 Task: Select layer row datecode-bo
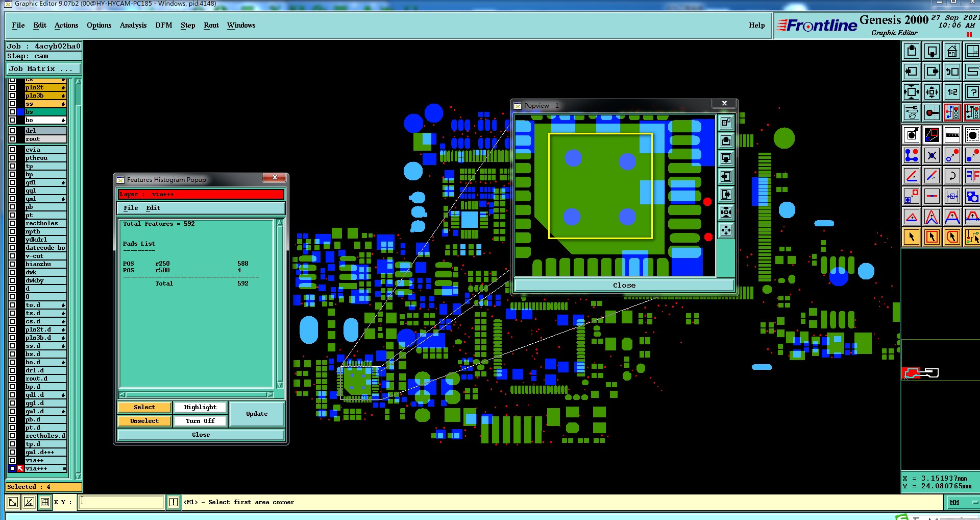[x=45, y=248]
